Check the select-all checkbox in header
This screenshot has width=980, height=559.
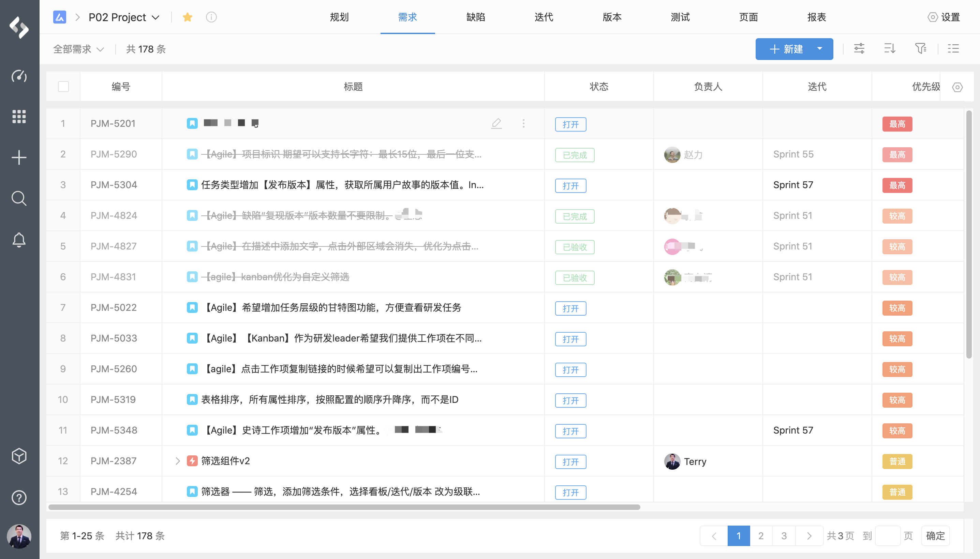point(63,87)
